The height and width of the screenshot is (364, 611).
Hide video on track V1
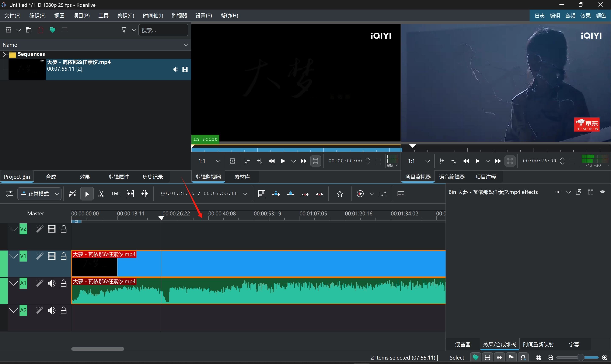pyautogui.click(x=52, y=256)
